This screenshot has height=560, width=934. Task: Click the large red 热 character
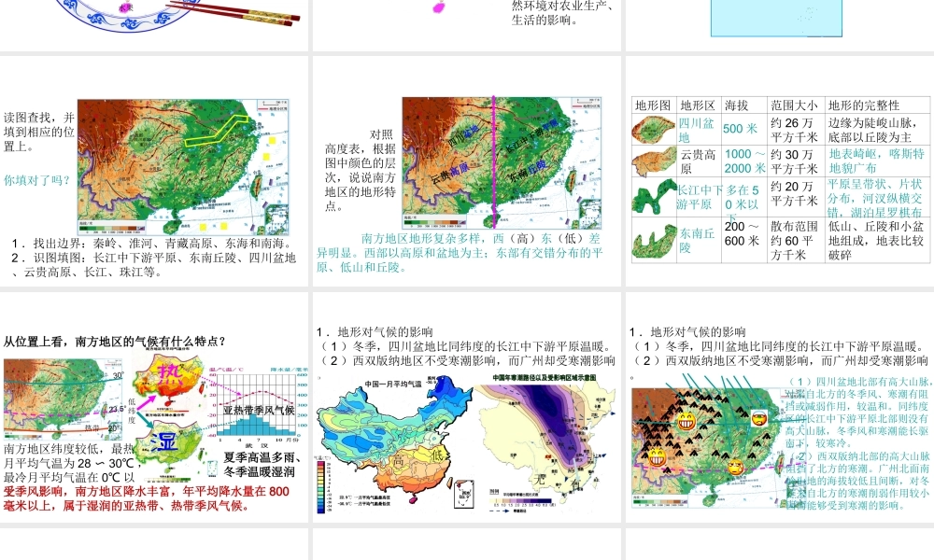point(170,375)
